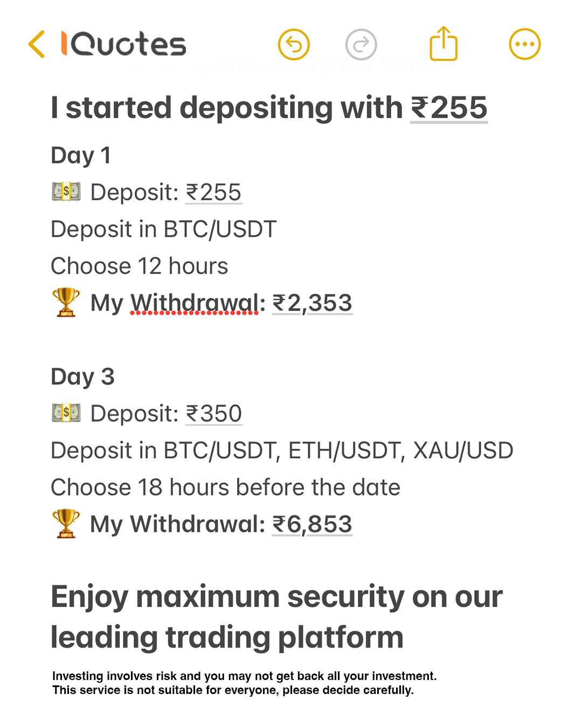Tap the IQuotes logo
Image resolution: width=582 pixels, height=728 pixels.
(x=123, y=44)
